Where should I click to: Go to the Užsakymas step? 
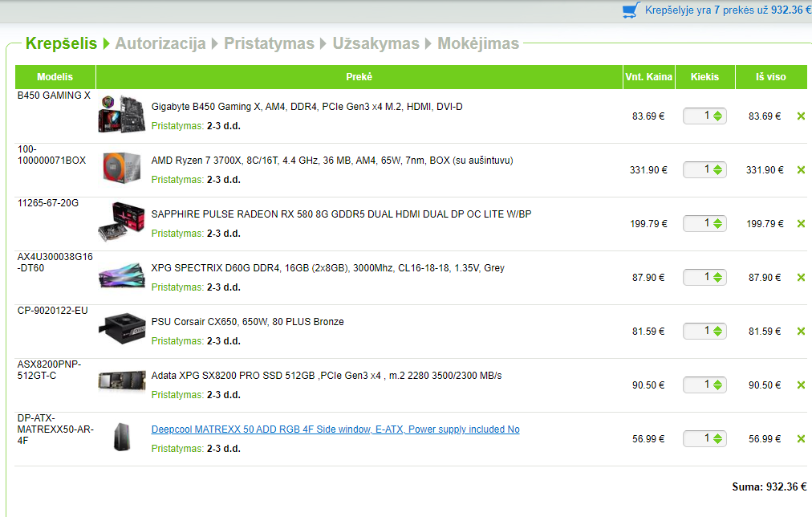(x=376, y=43)
